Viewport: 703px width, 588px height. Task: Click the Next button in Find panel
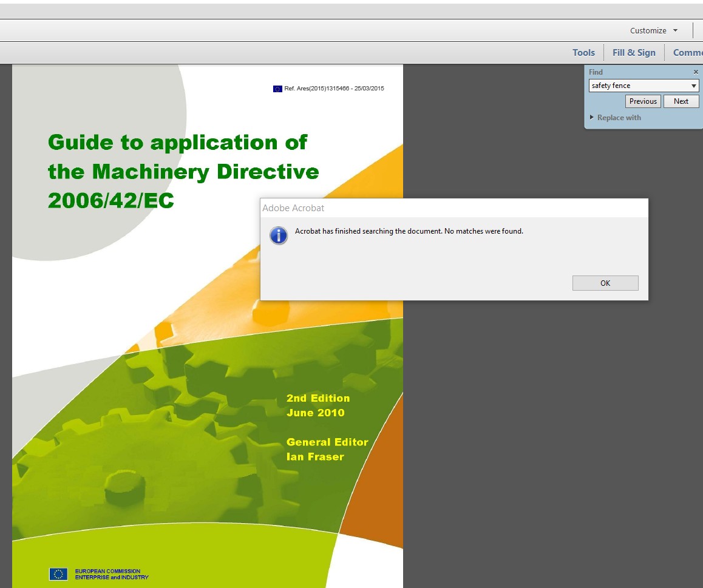(681, 101)
